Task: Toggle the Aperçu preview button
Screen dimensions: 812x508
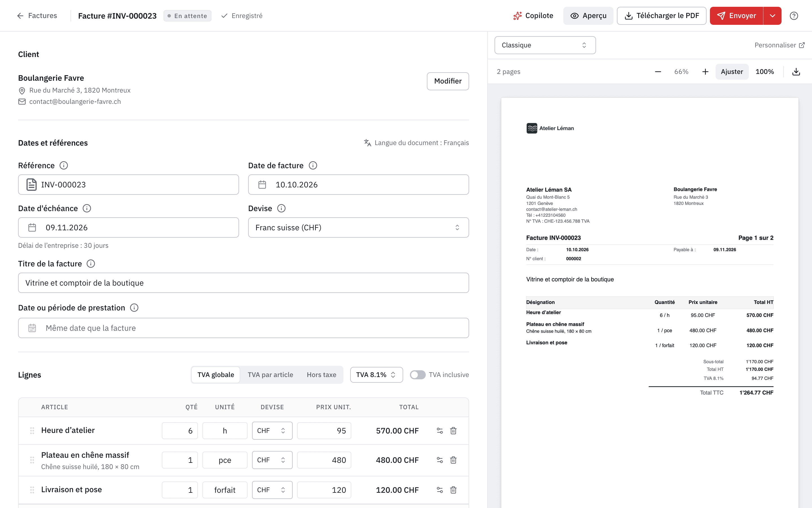Action: tap(588, 16)
